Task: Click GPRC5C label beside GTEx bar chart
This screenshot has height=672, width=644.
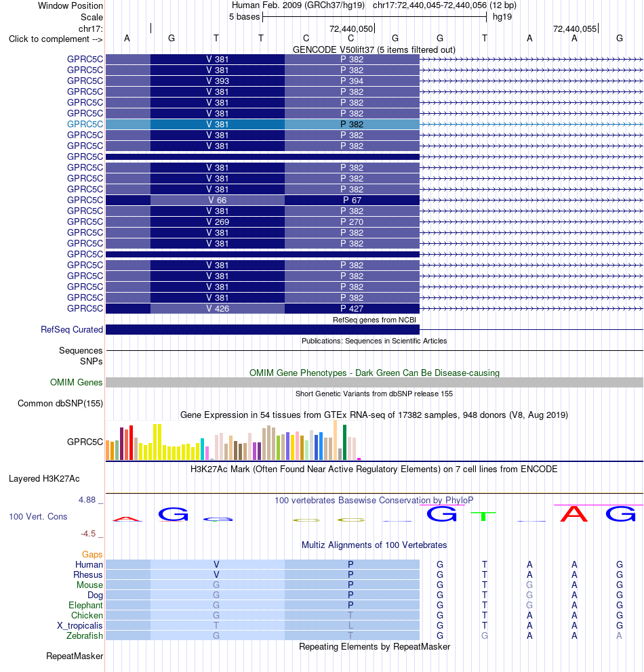Action: [85, 442]
